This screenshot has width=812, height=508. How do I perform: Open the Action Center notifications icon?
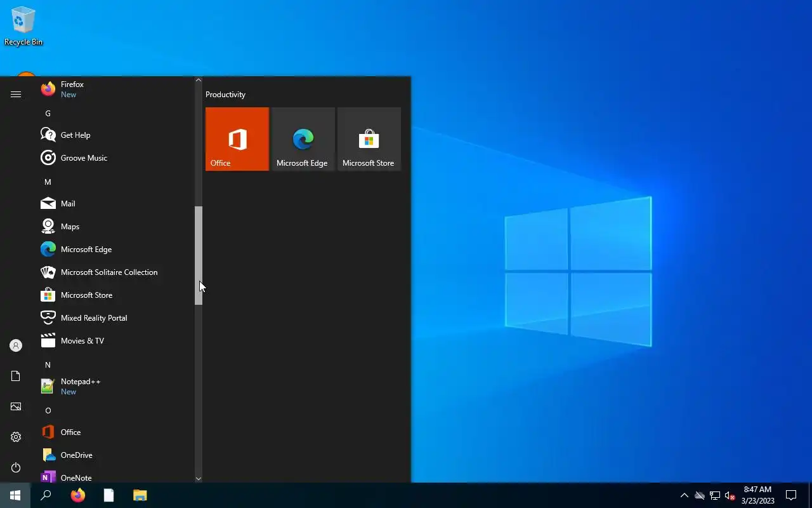[x=791, y=495]
